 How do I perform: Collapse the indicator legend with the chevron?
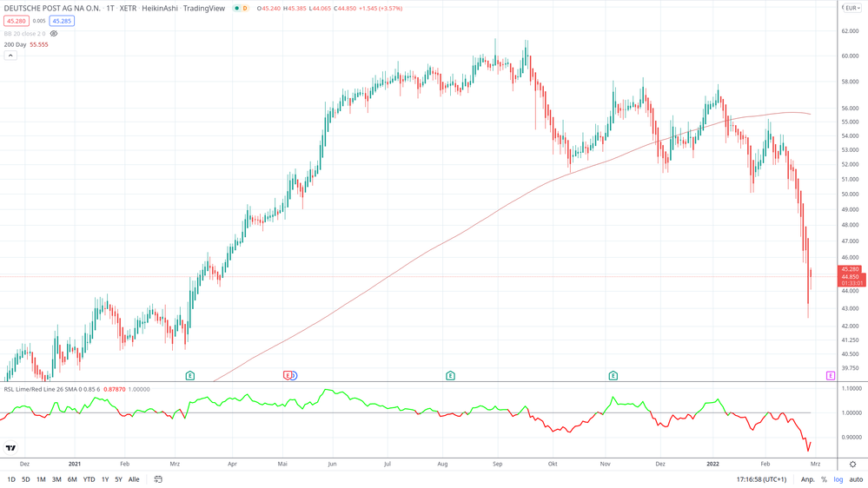pos(10,56)
